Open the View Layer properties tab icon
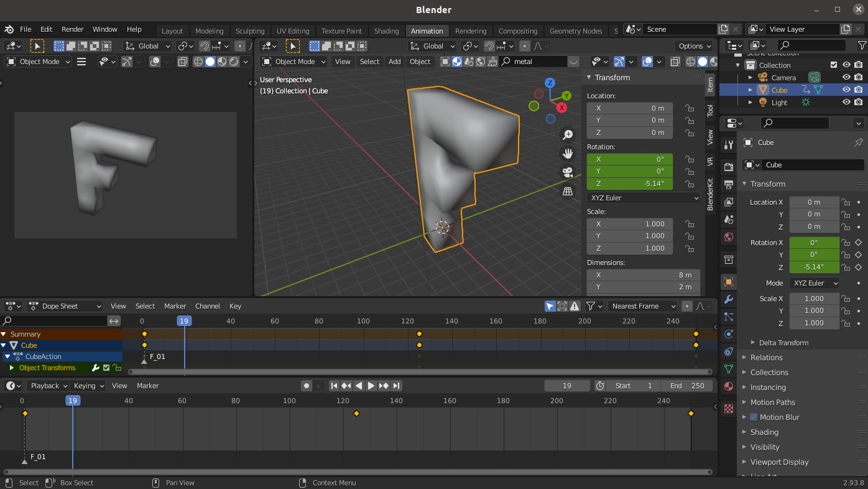The height and width of the screenshot is (489, 868). (x=729, y=202)
